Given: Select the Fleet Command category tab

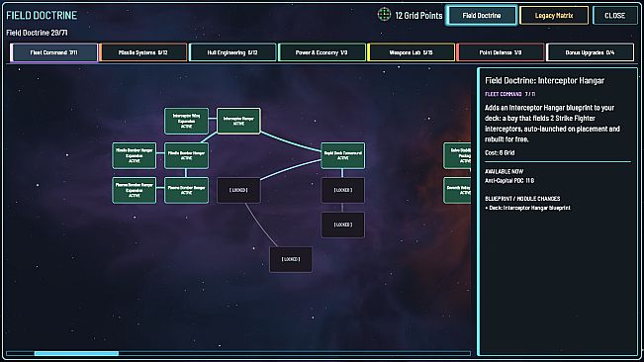Looking at the screenshot, I should click(x=53, y=52).
